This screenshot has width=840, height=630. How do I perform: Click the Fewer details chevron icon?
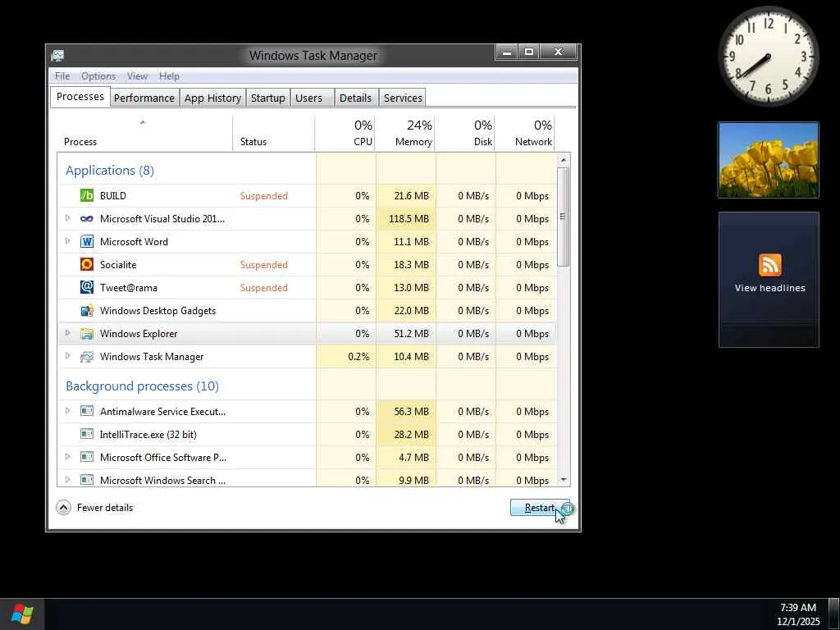[63, 507]
